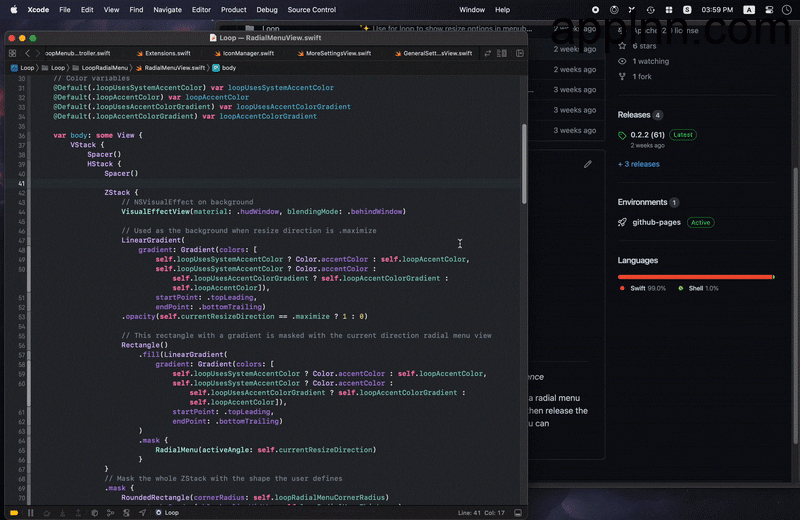Open the debug memory graph icon
The width and height of the screenshot is (800, 520).
[x=110, y=512]
